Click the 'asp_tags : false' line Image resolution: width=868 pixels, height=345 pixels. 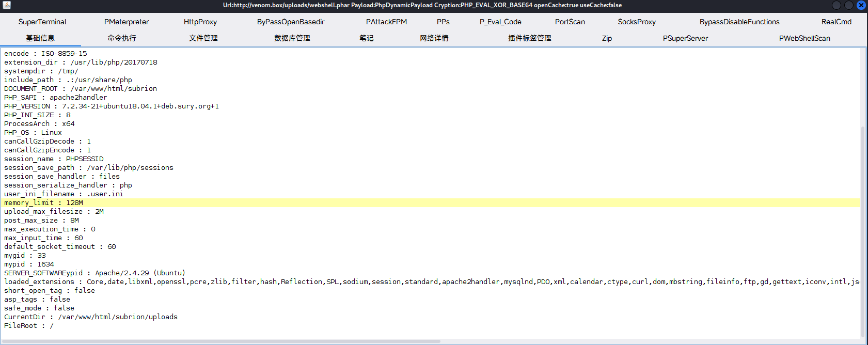[x=37, y=300]
